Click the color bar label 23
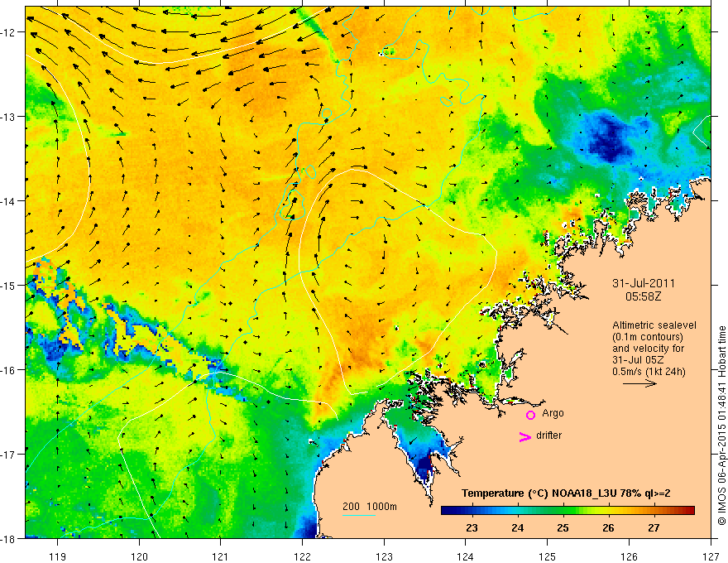 click(472, 527)
